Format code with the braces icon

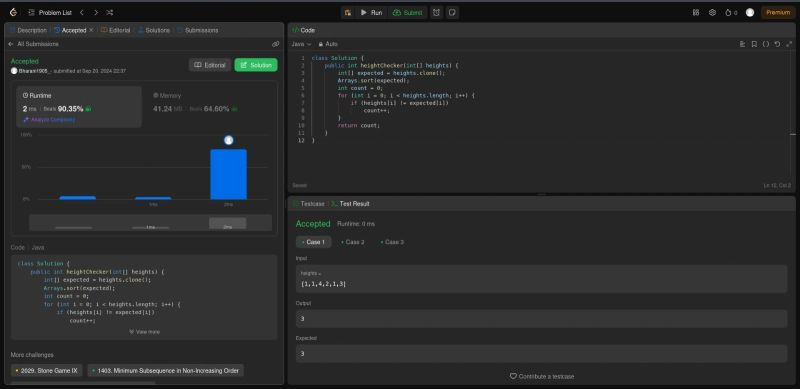pyautogui.click(x=765, y=44)
